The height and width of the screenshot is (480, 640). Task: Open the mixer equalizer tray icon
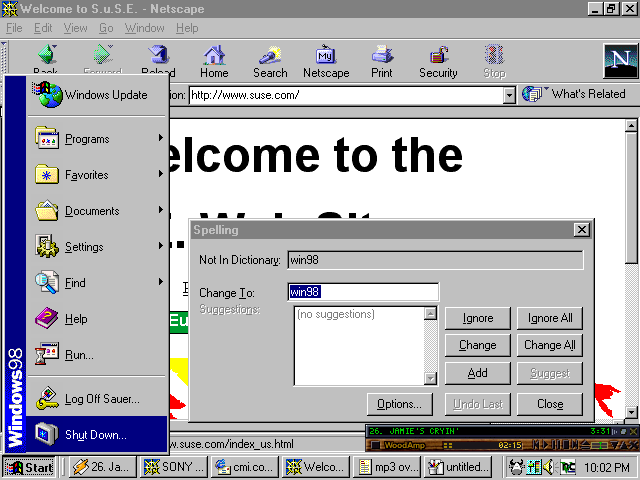click(x=534, y=467)
